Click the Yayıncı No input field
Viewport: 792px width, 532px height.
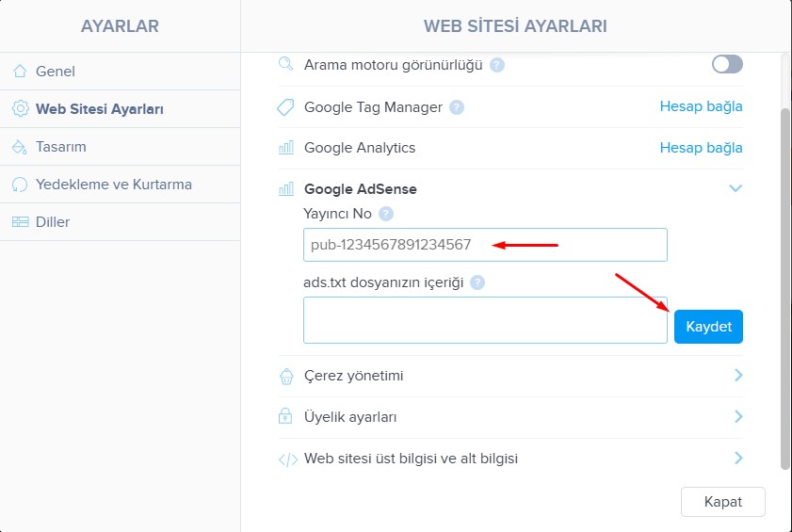click(x=485, y=245)
